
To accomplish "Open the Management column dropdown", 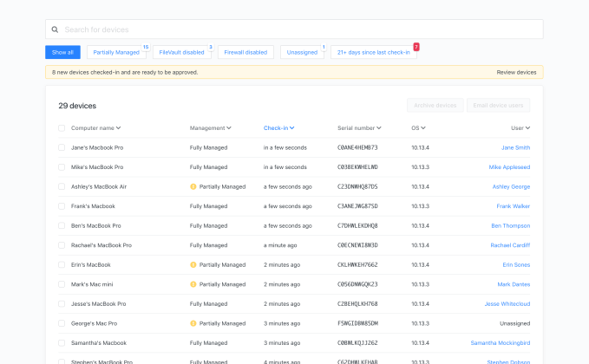I will pos(211,128).
